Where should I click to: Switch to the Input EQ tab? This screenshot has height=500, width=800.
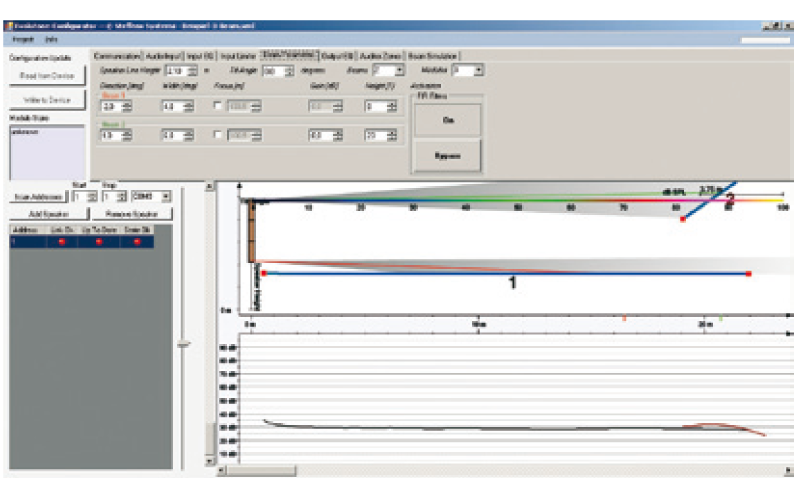pyautogui.click(x=200, y=56)
